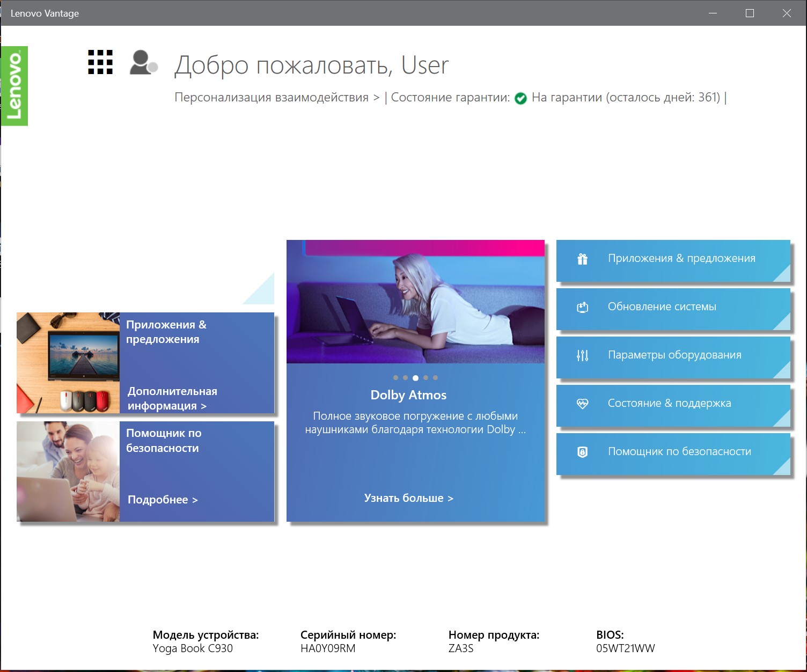This screenshot has width=807, height=672.
Task: Open Параметры оборудования button
Action: pyautogui.click(x=673, y=357)
